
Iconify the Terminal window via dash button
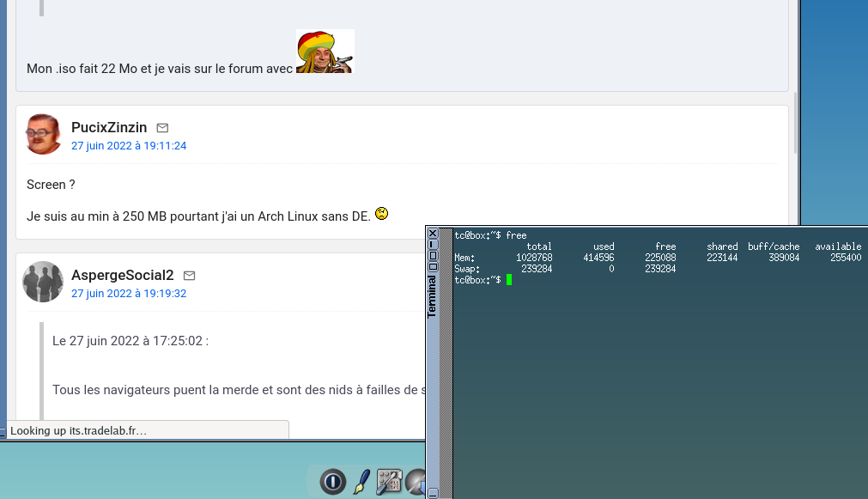[433, 244]
